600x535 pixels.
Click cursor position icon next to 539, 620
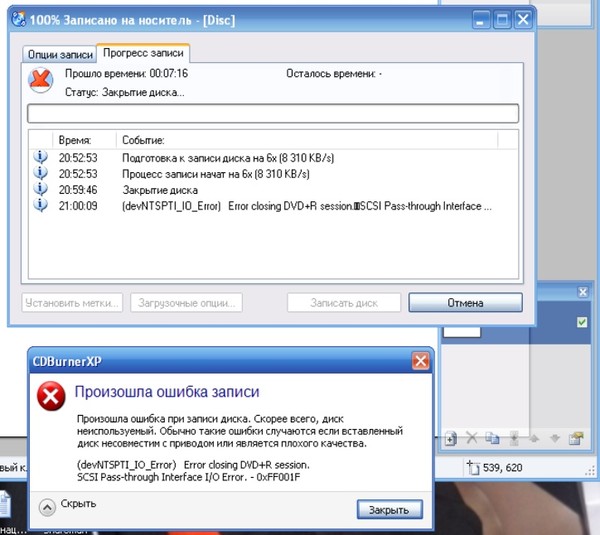tap(473, 468)
